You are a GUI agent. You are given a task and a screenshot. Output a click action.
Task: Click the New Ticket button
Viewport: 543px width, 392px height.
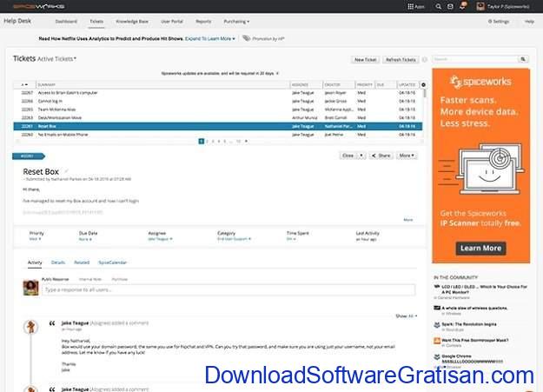click(366, 60)
